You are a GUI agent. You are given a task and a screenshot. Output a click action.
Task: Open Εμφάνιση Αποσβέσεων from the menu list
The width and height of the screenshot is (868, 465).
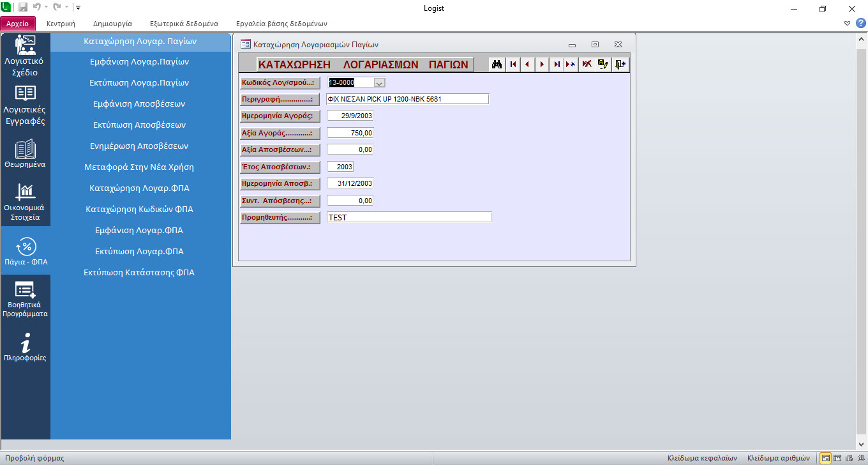coord(139,103)
